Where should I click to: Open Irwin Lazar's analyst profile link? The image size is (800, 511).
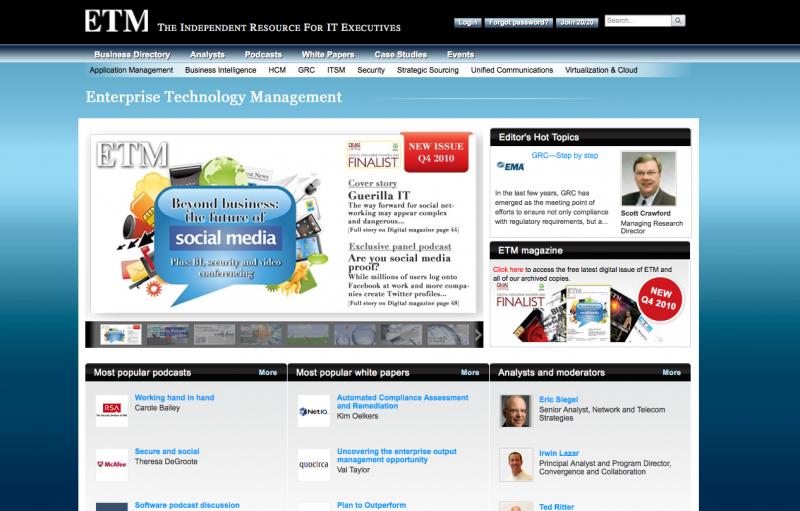[559, 453]
